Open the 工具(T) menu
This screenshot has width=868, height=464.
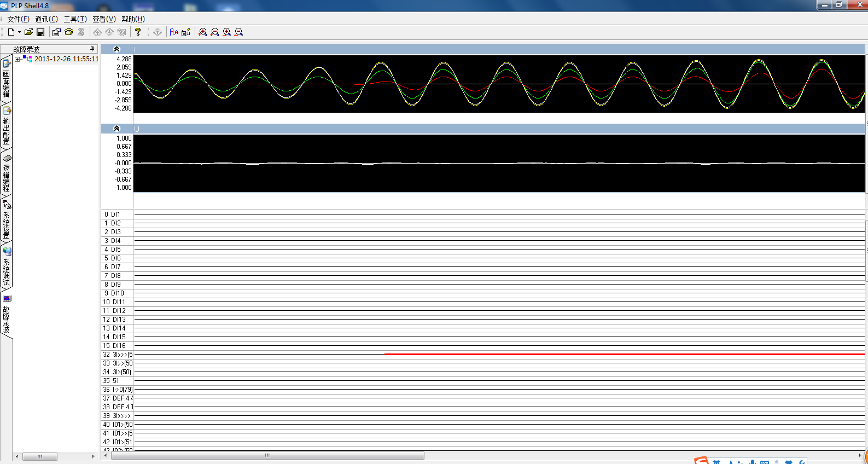click(75, 19)
